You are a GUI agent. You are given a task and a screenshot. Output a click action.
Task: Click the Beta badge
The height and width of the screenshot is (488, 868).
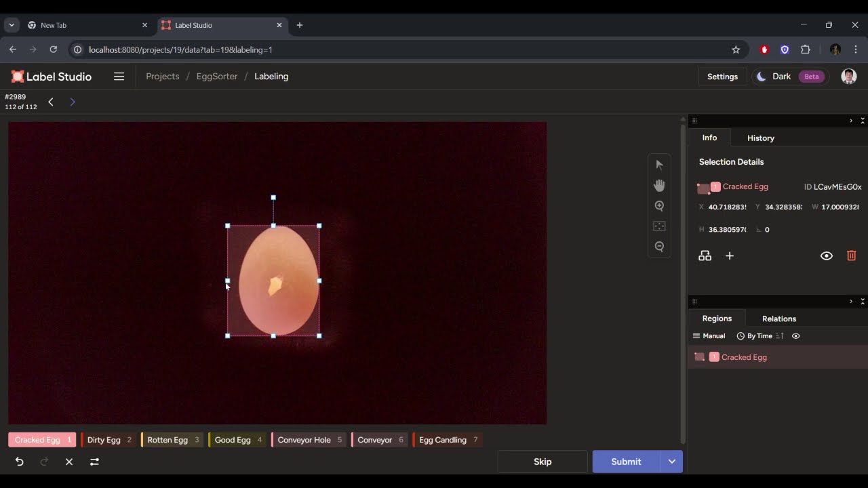tap(812, 77)
